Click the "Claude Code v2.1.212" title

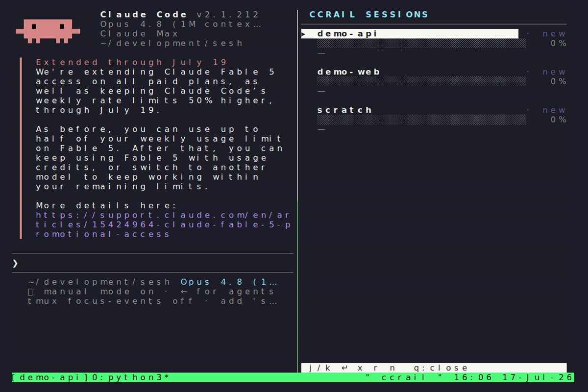(179, 15)
